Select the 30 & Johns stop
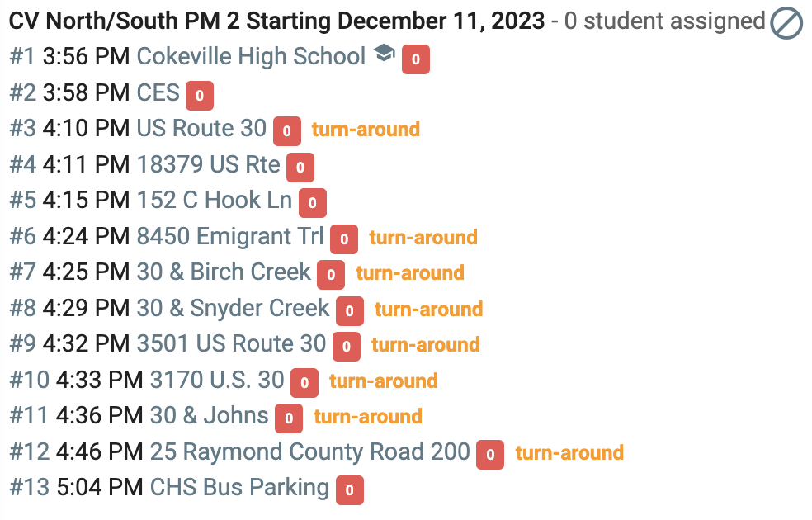Image resolution: width=812 pixels, height=520 pixels. coord(210,415)
